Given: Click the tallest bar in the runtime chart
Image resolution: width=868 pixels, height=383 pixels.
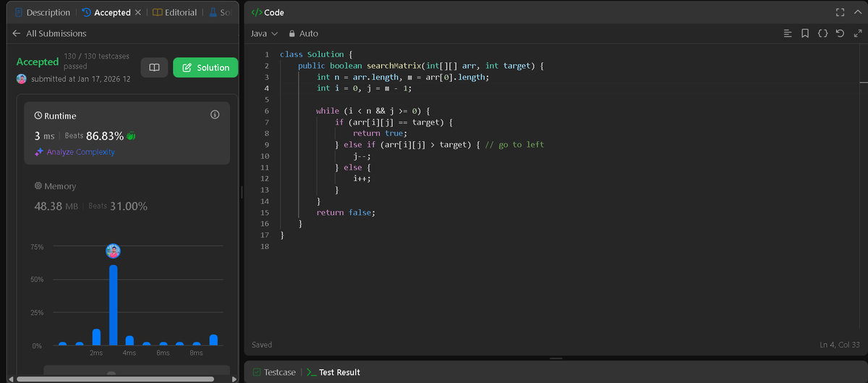Looking at the screenshot, I should tap(114, 305).
